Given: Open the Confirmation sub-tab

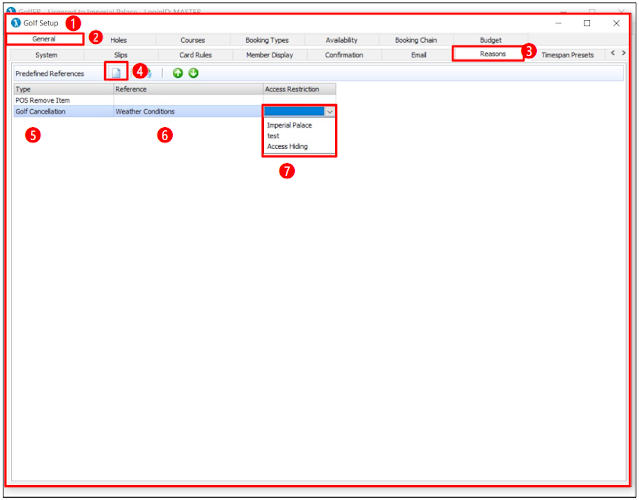Looking at the screenshot, I should click(344, 55).
